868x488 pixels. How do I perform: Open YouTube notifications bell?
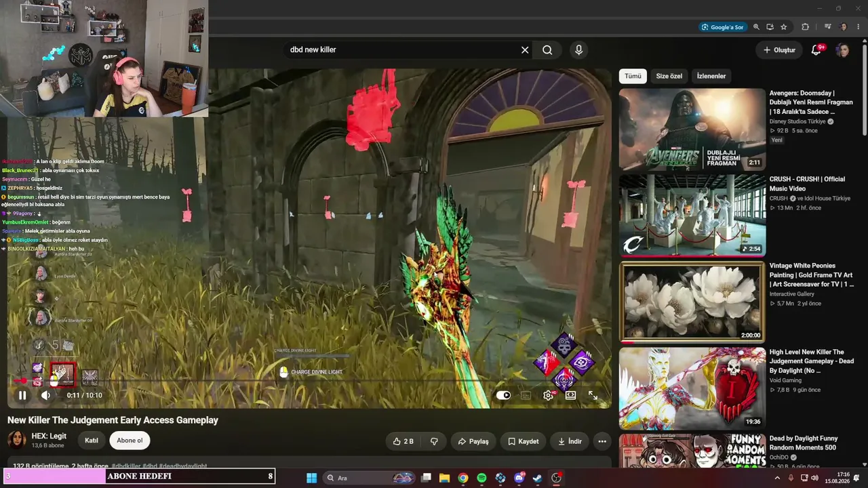click(816, 50)
